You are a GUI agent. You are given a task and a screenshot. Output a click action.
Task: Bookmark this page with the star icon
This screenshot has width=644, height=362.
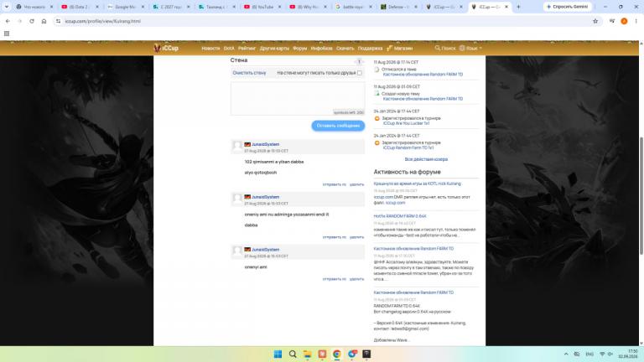(x=595, y=21)
